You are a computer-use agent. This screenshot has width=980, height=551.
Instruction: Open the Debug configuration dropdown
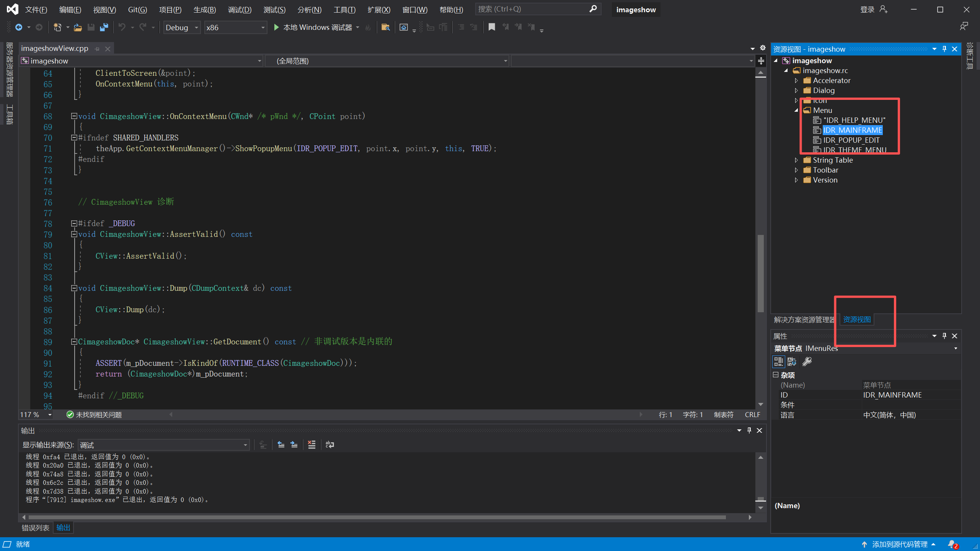182,28
